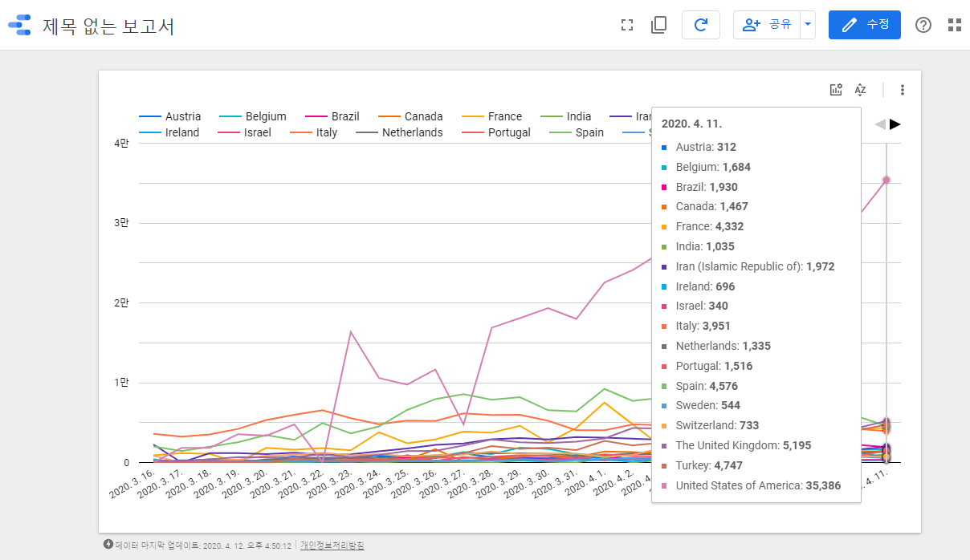970x560 pixels.
Task: Click the tooltip date 2020. 4. 11.
Action: pyautogui.click(x=691, y=124)
